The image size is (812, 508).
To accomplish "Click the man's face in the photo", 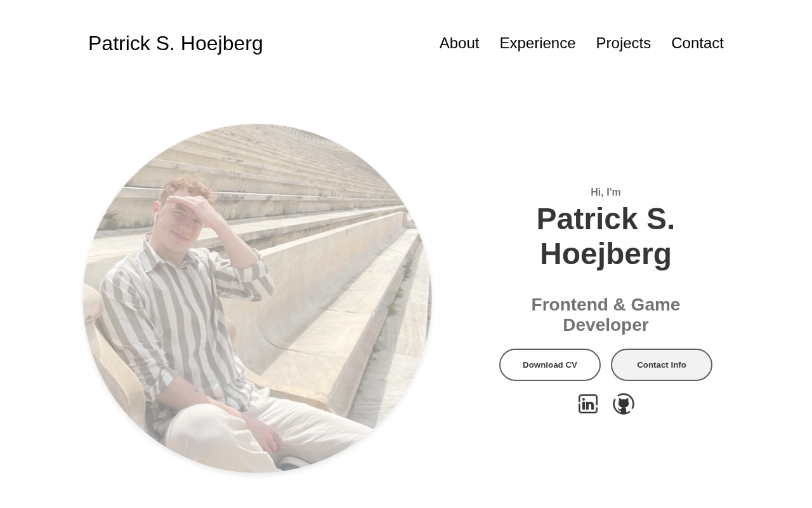I will pyautogui.click(x=181, y=216).
